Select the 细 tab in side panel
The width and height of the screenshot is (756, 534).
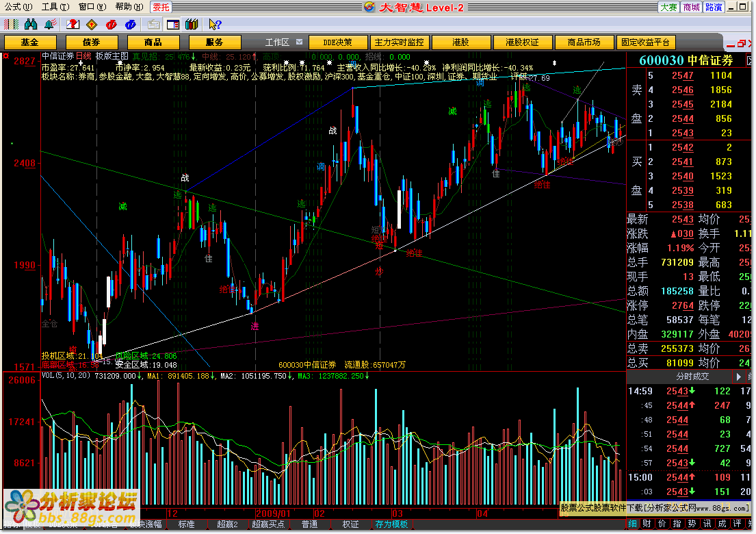pyautogui.click(x=633, y=523)
